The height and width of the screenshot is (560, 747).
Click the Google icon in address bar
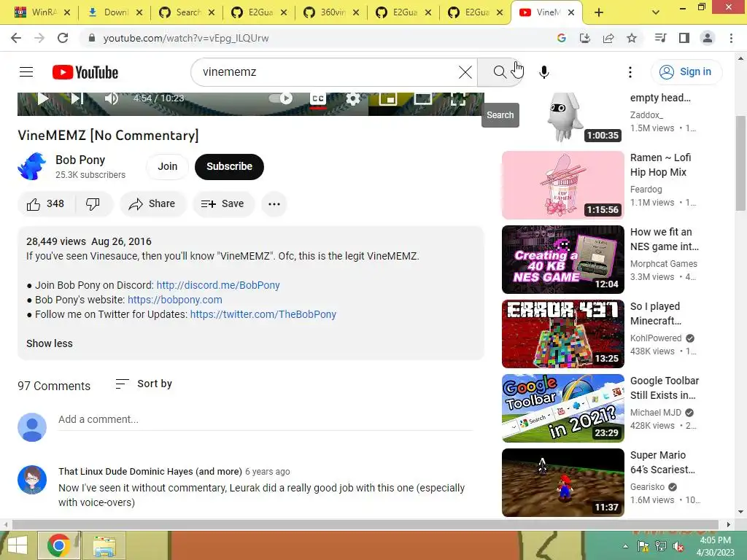561,38
